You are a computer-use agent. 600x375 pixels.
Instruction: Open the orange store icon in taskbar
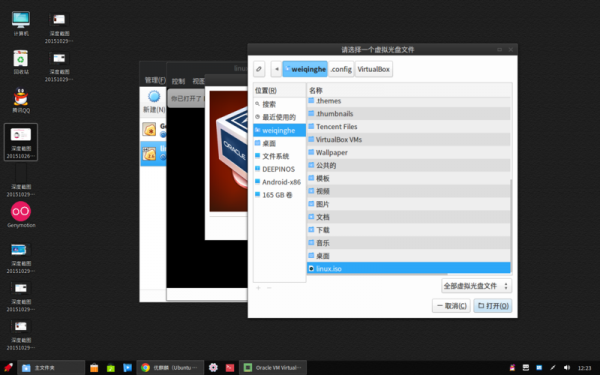[94, 368]
